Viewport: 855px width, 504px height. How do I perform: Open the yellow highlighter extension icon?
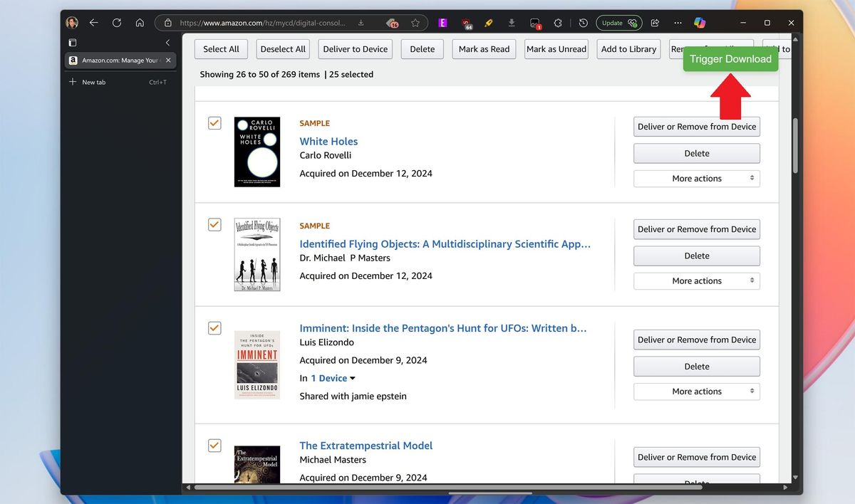click(489, 23)
